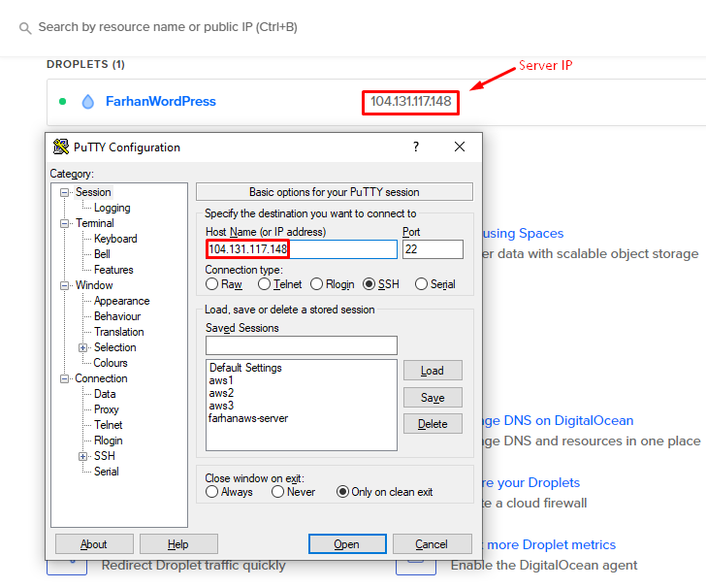Open the Logging category

(x=112, y=208)
